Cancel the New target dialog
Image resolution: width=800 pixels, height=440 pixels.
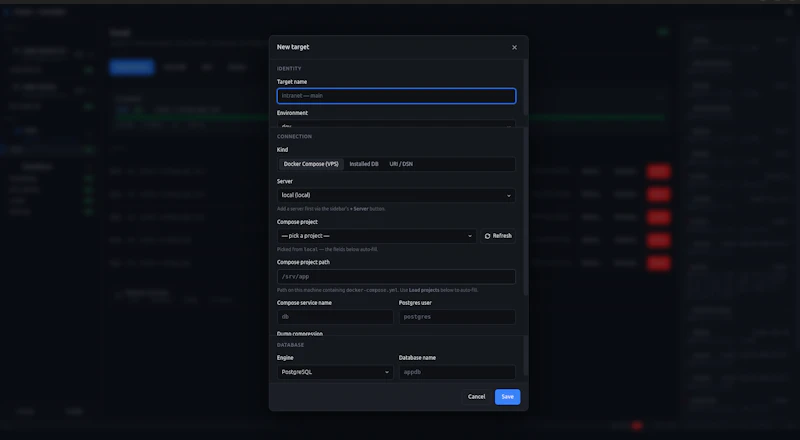(x=477, y=397)
